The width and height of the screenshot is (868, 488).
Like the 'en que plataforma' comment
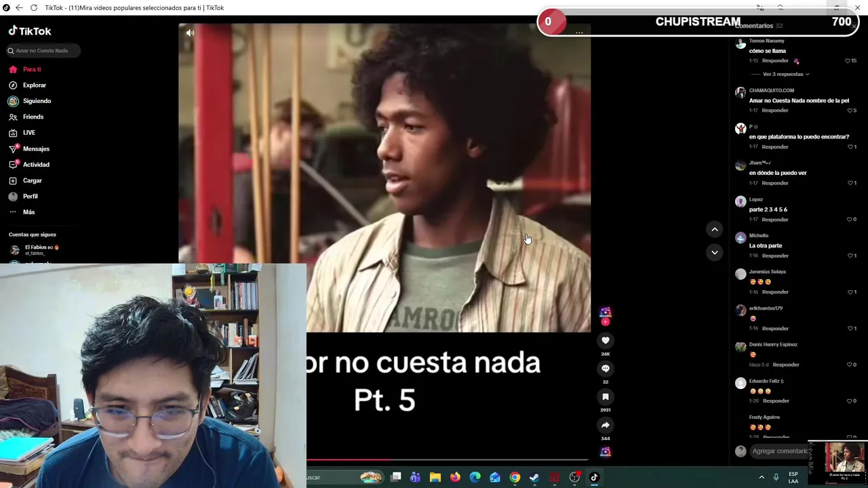[850, 147]
